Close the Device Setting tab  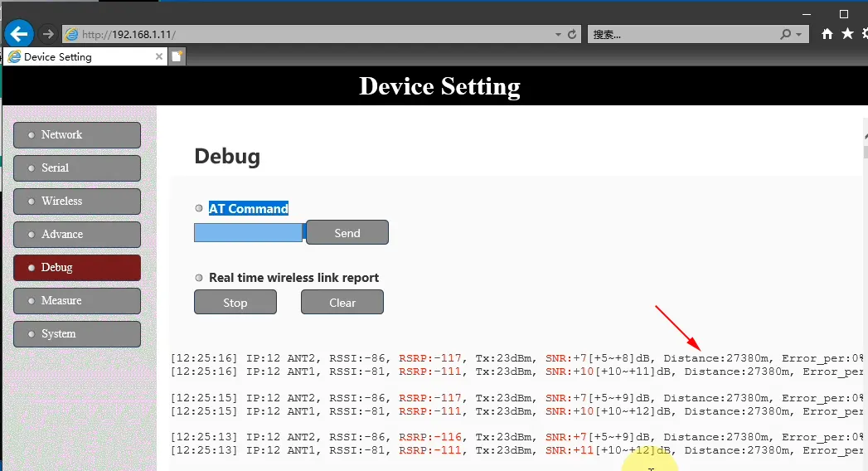coord(159,57)
